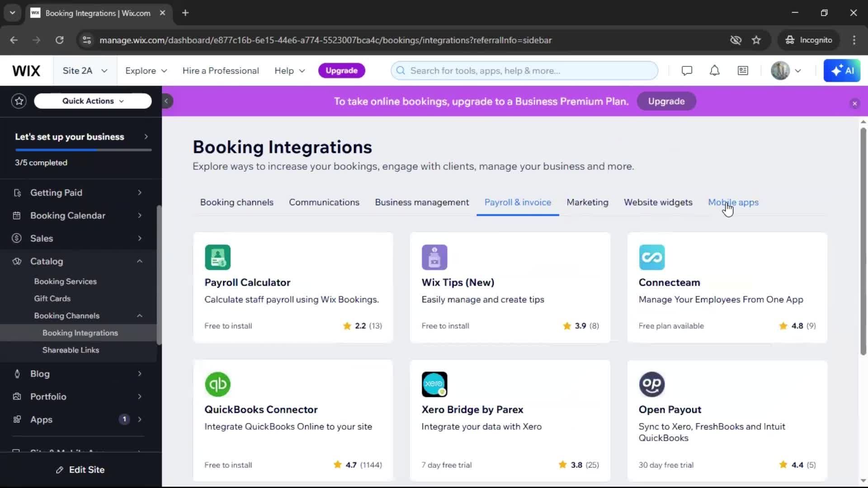Click the Wix logo
The image size is (868, 488).
[x=26, y=71]
